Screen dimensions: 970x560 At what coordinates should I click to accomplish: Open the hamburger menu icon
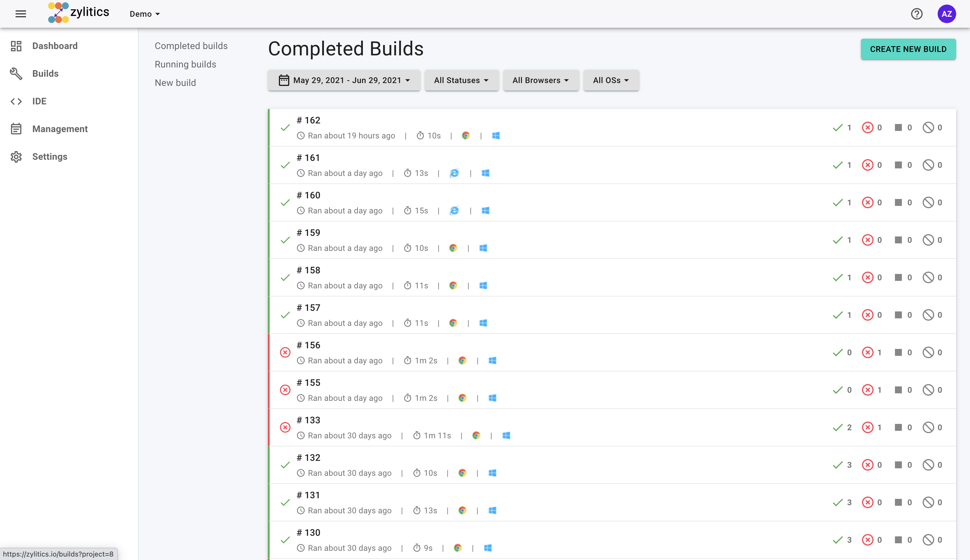pyautogui.click(x=21, y=14)
